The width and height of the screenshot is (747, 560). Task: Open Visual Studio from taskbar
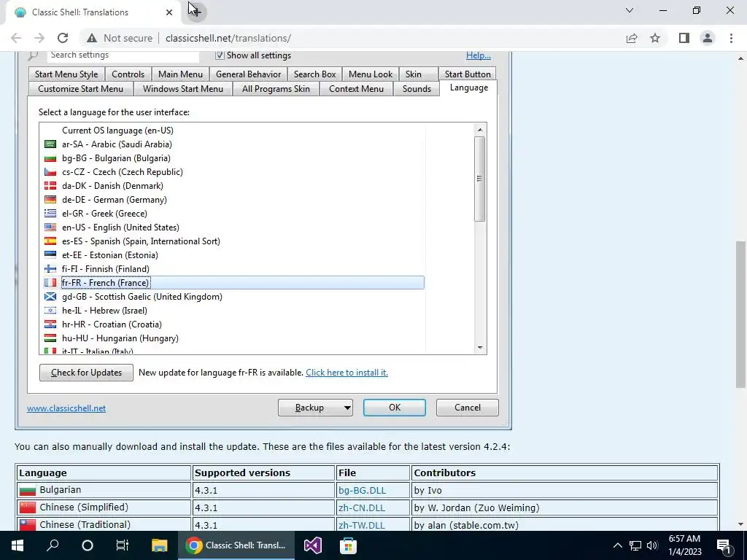pyautogui.click(x=313, y=545)
